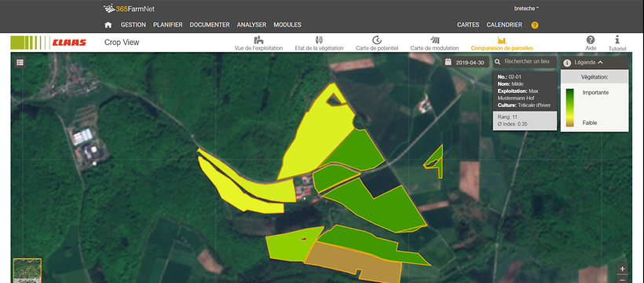
Task: Zoom in with the plus button
Action: pos(622,269)
